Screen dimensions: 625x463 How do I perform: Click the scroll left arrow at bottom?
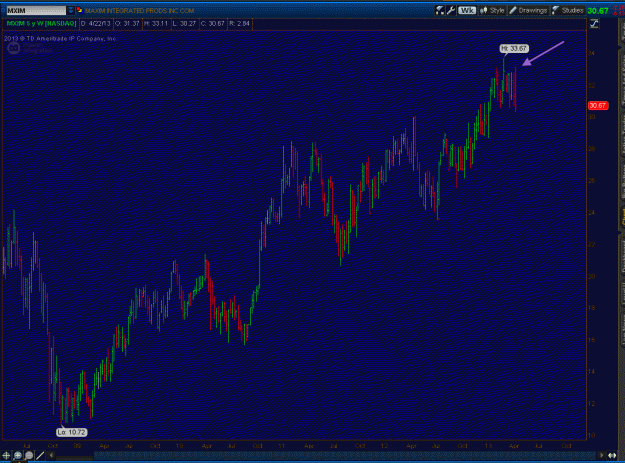click(51, 455)
